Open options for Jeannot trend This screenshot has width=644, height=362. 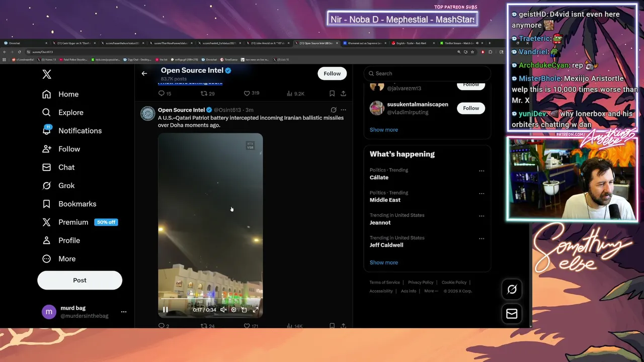pyautogui.click(x=481, y=216)
